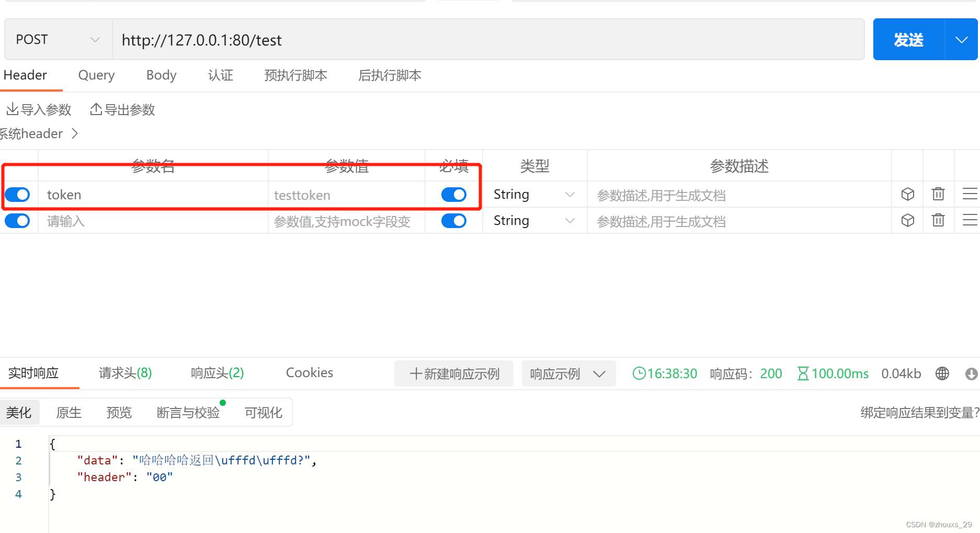Click the token parameter name field
980x533 pixels.
click(153, 195)
